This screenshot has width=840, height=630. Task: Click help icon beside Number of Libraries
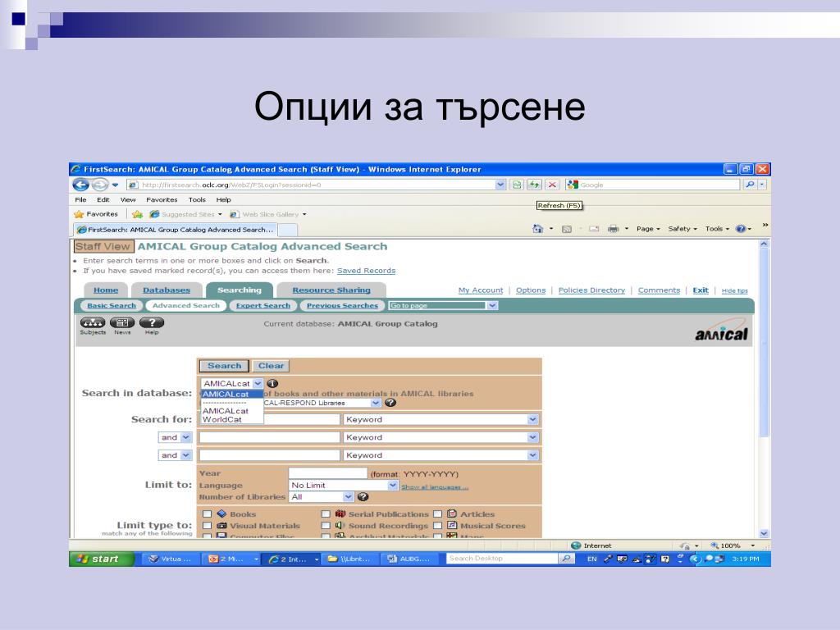coord(363,497)
